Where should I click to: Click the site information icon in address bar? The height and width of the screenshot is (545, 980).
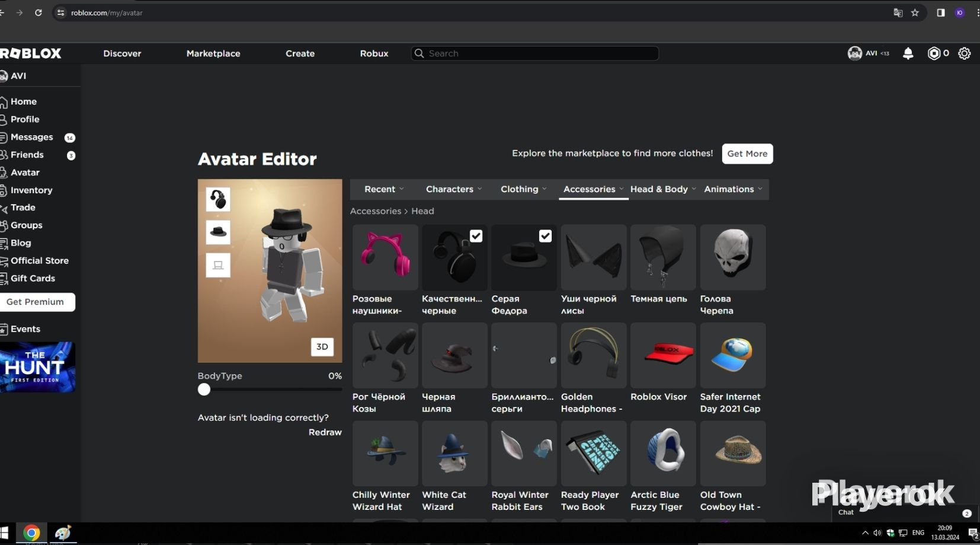60,12
